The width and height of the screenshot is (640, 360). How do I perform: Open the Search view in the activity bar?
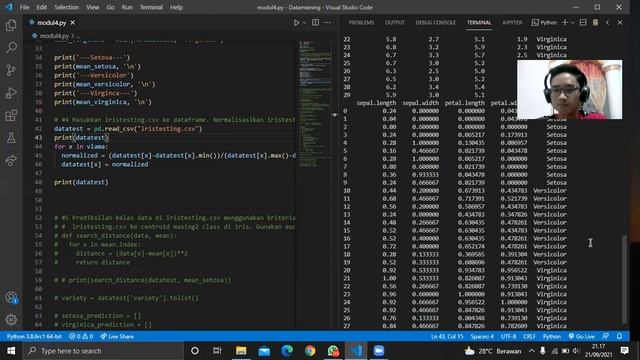coord(11,48)
